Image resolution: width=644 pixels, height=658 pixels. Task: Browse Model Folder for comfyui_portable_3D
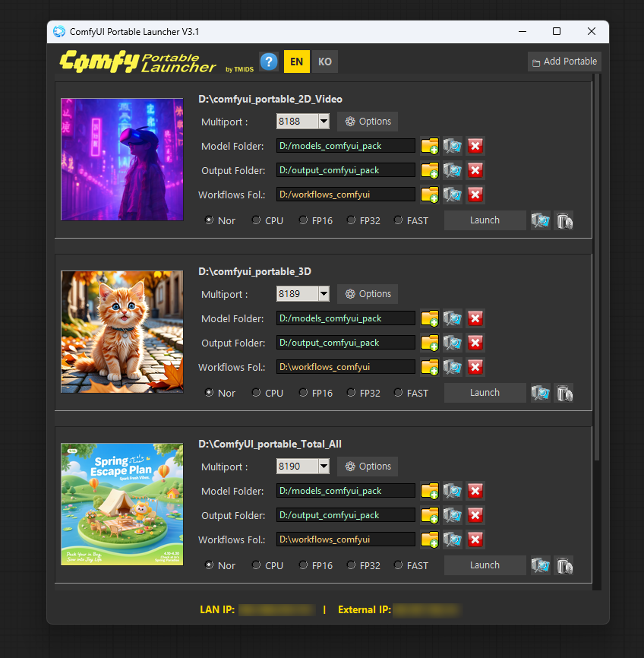pos(430,318)
